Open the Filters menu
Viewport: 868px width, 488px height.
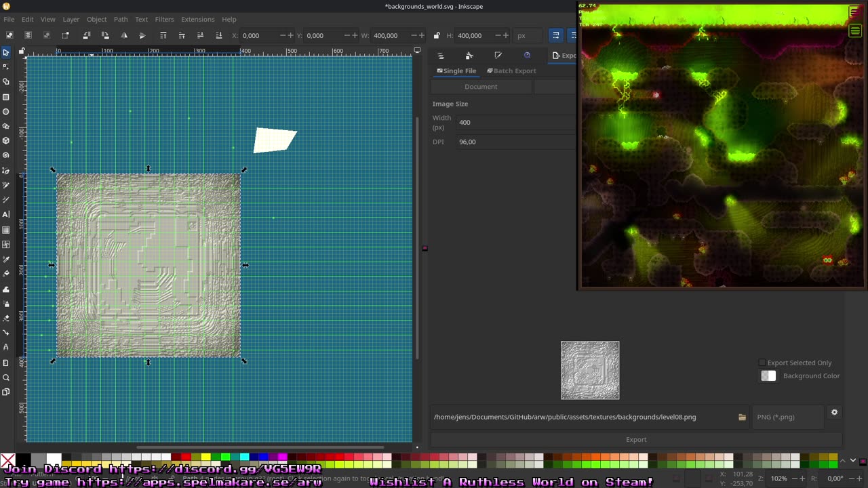[164, 19]
